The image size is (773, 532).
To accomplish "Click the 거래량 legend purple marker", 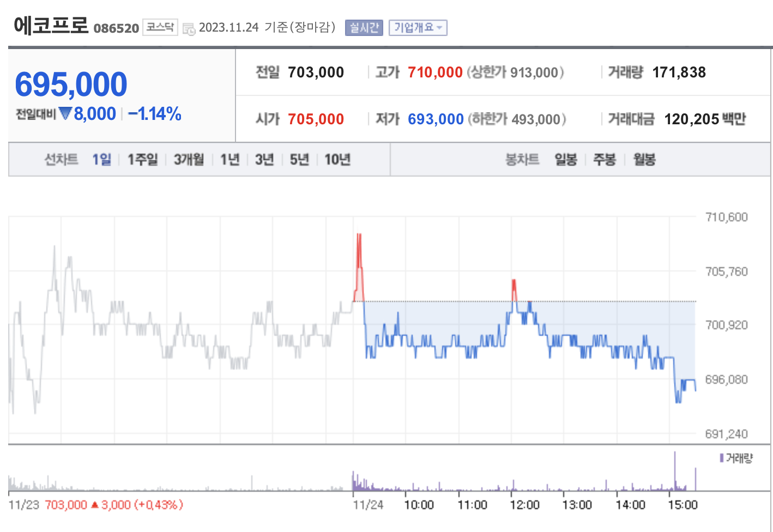I will coord(722,458).
